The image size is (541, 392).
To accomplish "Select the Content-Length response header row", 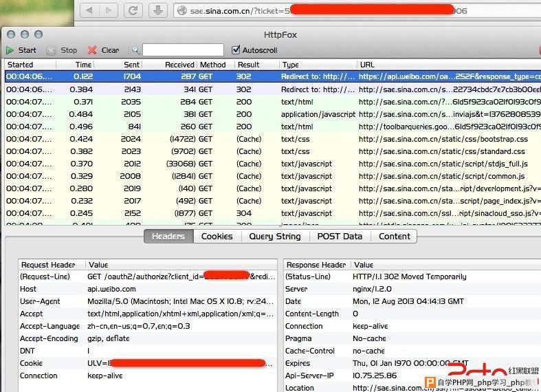I will [x=412, y=314].
